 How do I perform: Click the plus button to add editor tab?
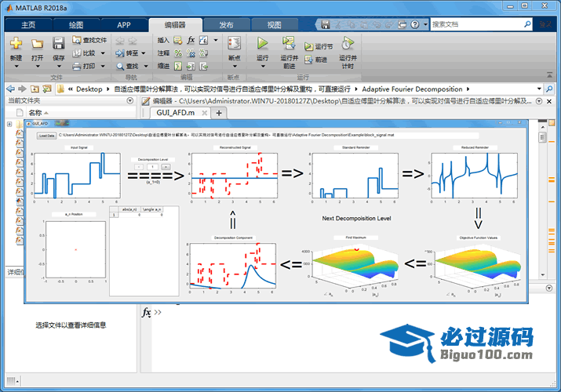click(x=219, y=113)
